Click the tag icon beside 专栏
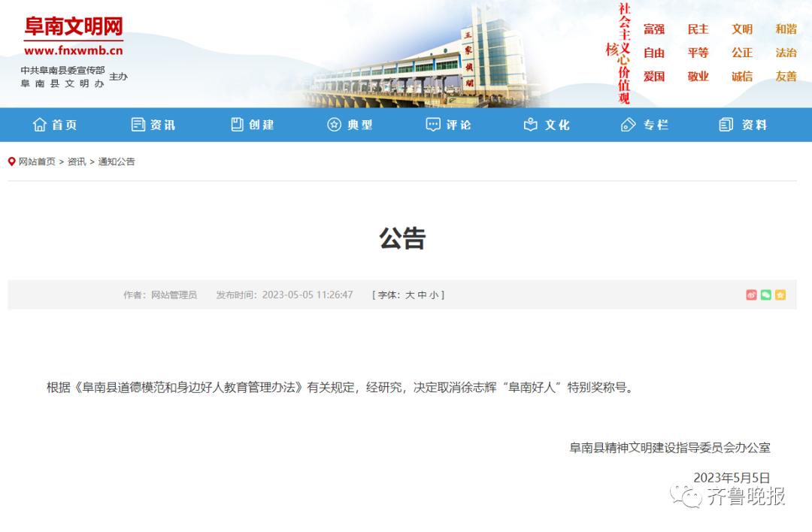 coord(628,125)
